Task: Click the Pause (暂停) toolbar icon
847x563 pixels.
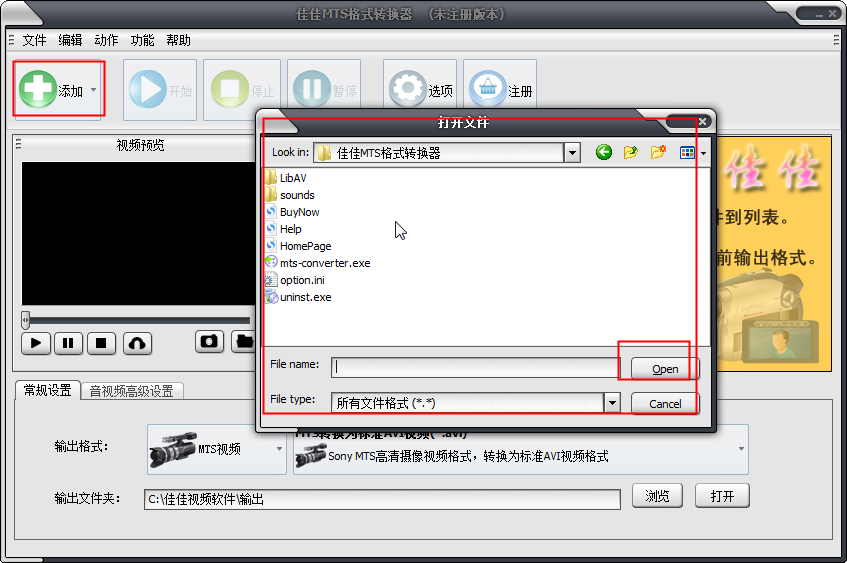Action: click(x=312, y=89)
